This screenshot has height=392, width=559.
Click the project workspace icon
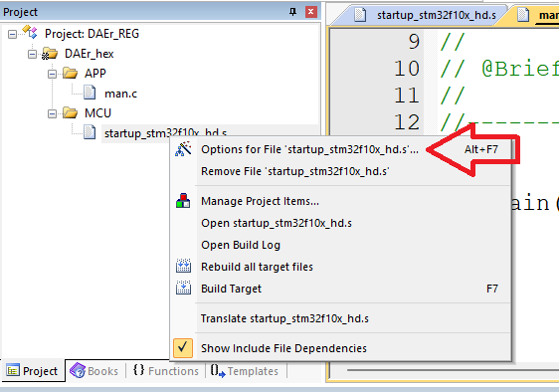coord(30,32)
